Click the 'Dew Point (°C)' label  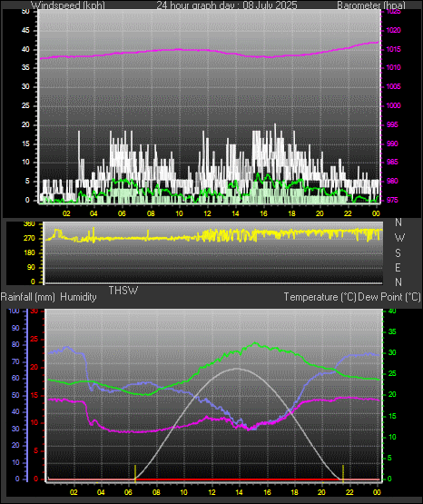389,297
